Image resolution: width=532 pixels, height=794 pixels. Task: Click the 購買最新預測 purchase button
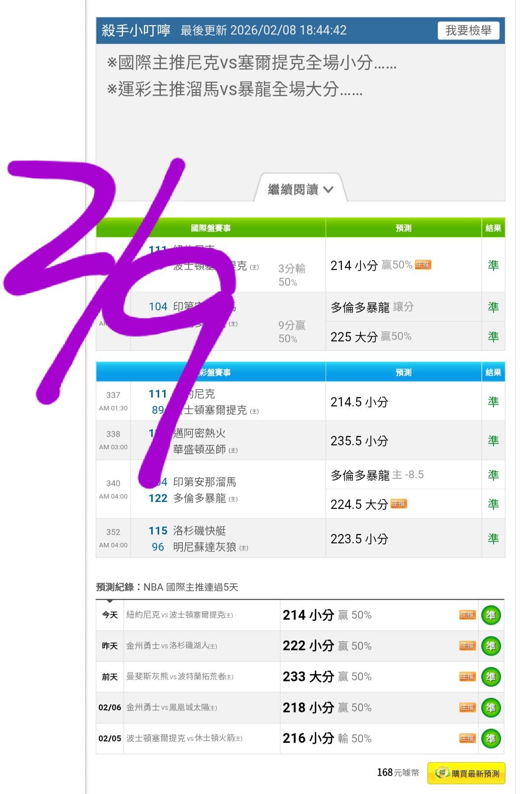click(x=466, y=773)
